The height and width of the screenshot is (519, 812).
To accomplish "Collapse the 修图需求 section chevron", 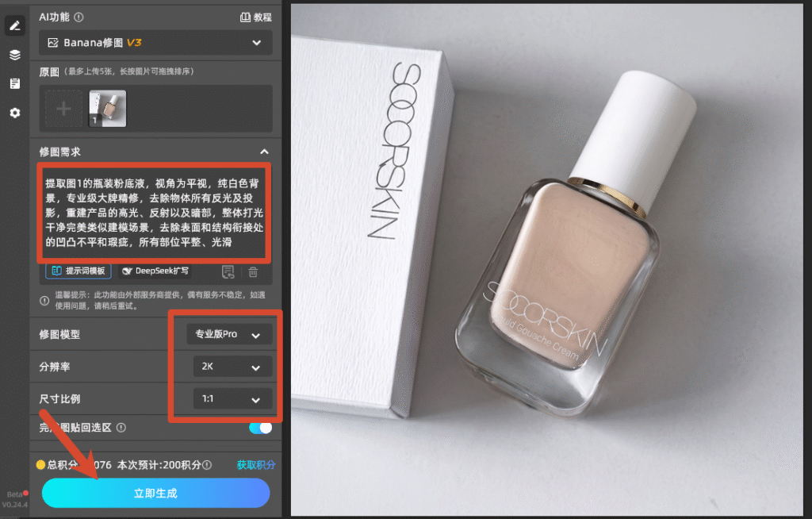I will coord(264,152).
